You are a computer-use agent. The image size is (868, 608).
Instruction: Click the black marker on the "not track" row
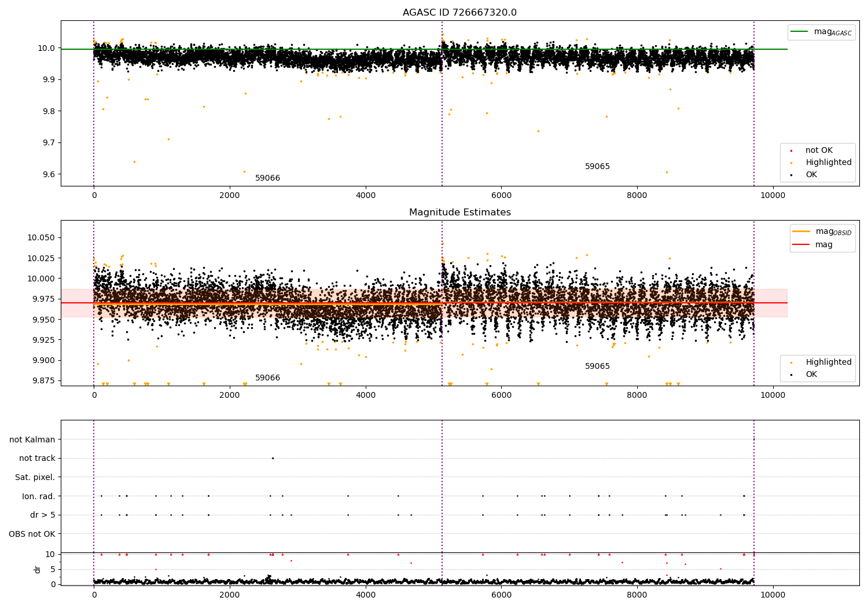click(273, 459)
